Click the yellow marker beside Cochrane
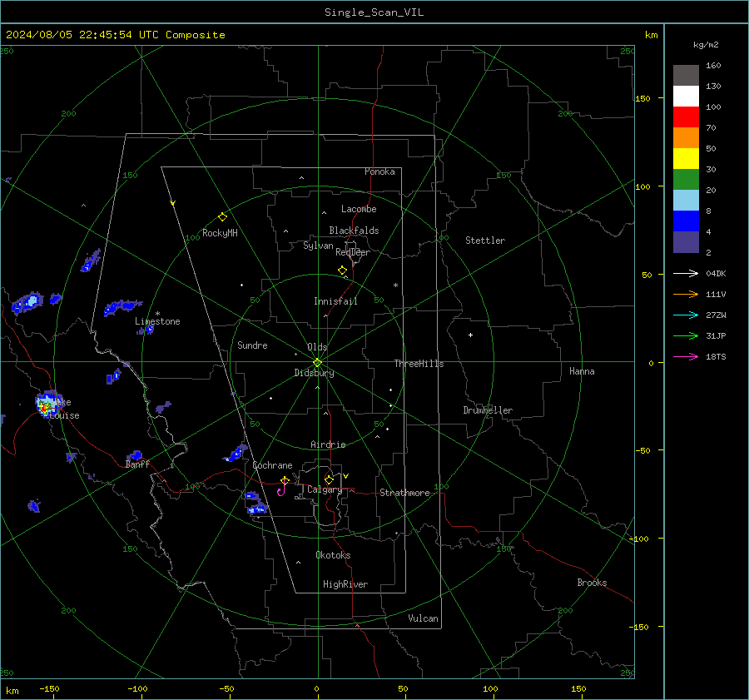749x700 pixels. [x=285, y=480]
